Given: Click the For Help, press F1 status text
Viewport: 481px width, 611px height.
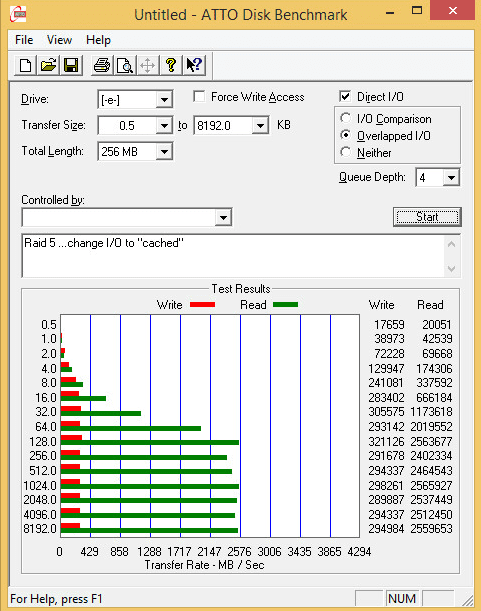Looking at the screenshot, I should [56, 599].
